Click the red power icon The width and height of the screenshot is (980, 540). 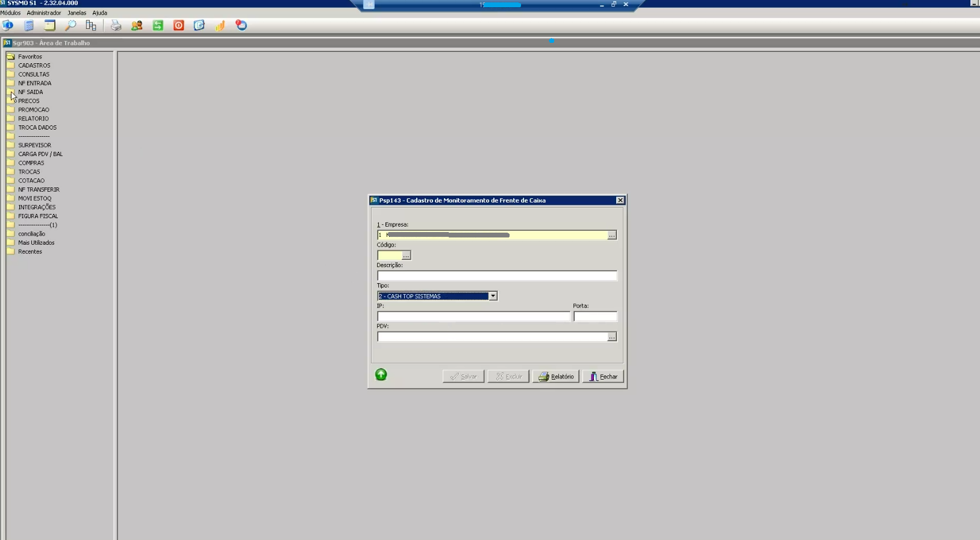pos(178,25)
